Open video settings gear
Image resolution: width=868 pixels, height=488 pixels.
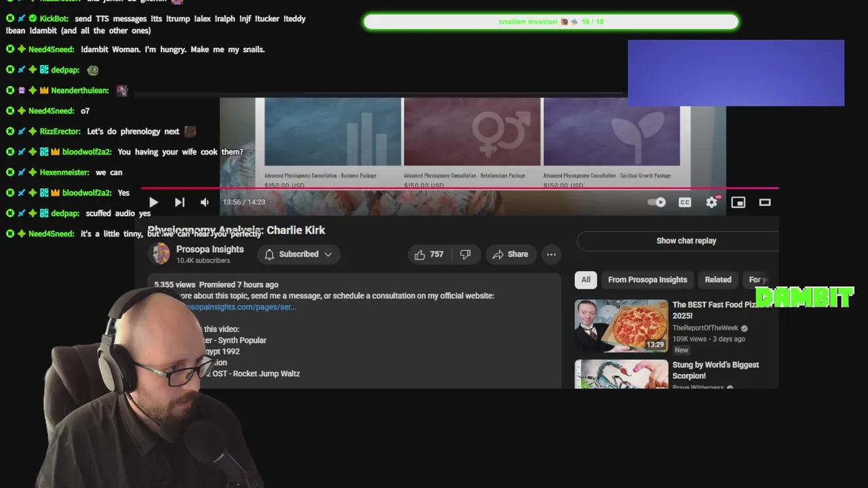pyautogui.click(x=711, y=202)
